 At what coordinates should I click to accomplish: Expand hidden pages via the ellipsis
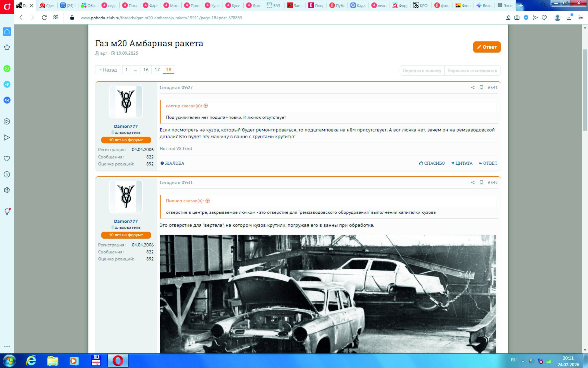(x=135, y=70)
